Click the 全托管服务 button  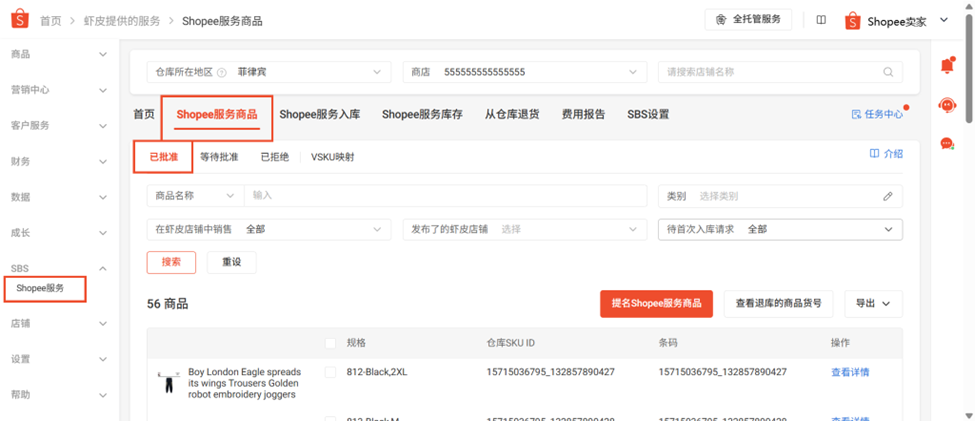click(x=748, y=19)
